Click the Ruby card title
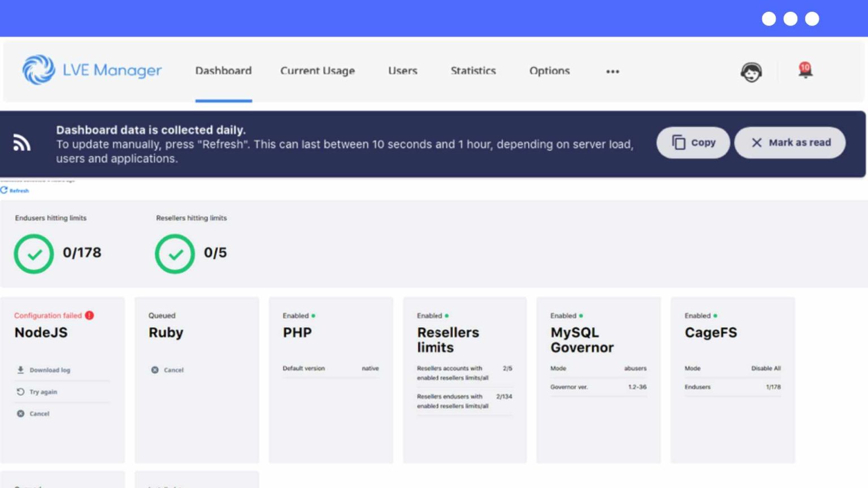Image resolution: width=868 pixels, height=488 pixels. coord(166,332)
